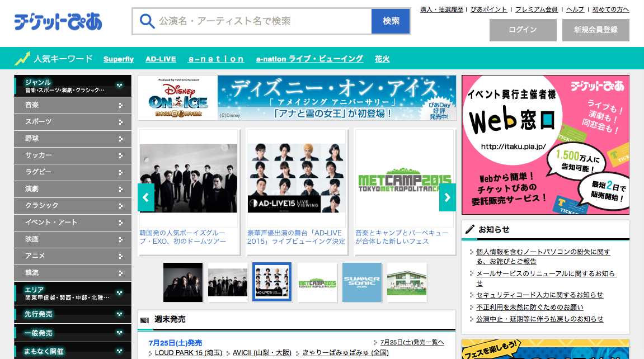Open the Disney On Ice banner
This screenshot has height=359, width=644.
[x=297, y=98]
